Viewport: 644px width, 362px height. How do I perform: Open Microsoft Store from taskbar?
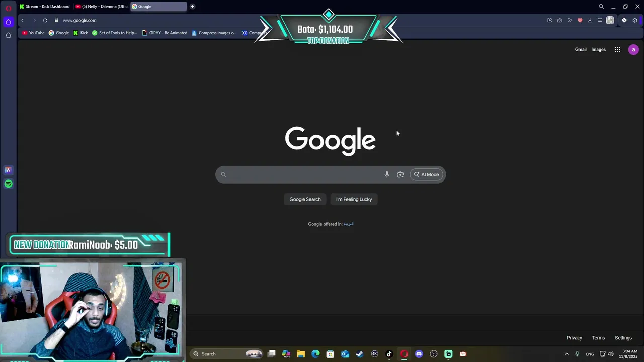coord(330,354)
